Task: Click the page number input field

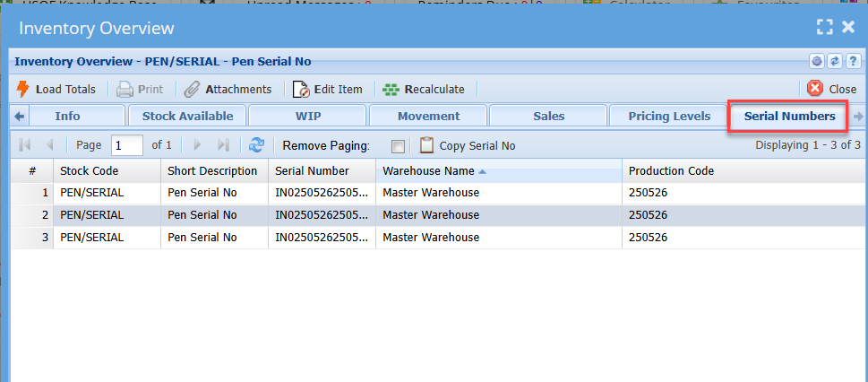Action: point(127,145)
